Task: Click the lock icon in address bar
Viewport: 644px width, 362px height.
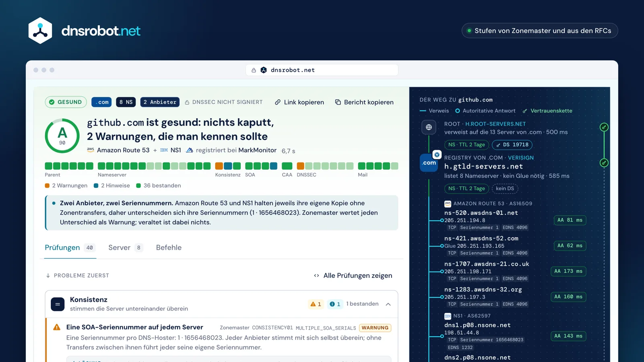Action: (x=254, y=70)
